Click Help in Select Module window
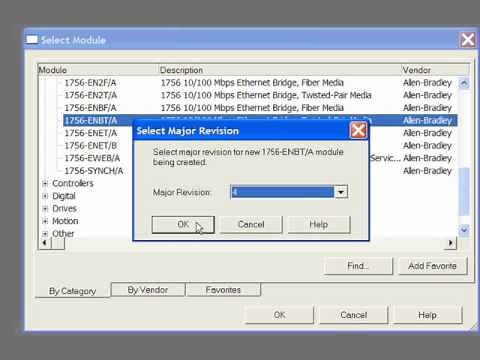Viewport: 480px width, 360px height. (x=427, y=315)
